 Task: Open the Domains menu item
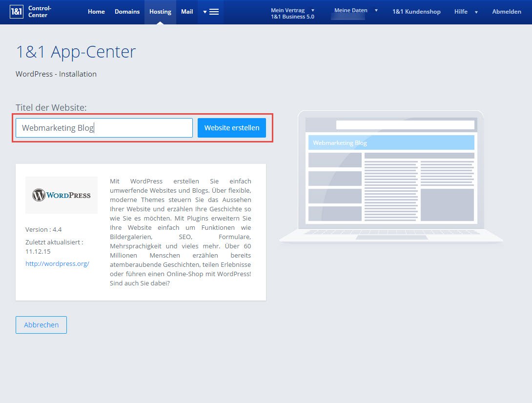tap(127, 12)
